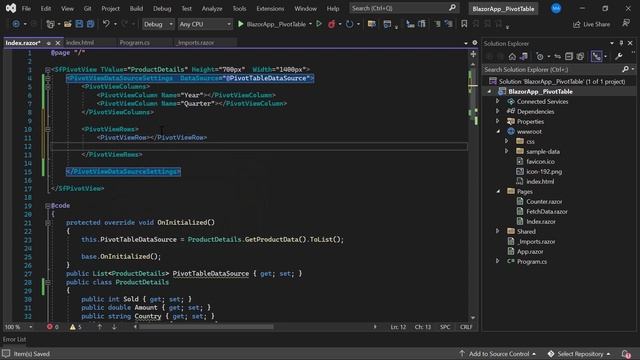The height and width of the screenshot is (360, 640).
Task: Click the notifications bell in status bar
Action: pos(626,354)
